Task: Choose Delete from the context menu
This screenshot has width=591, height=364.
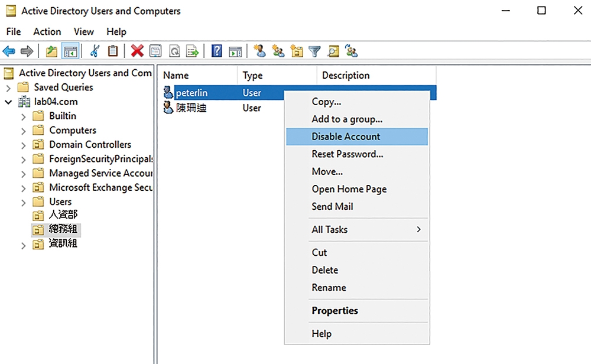Action: coord(357,270)
